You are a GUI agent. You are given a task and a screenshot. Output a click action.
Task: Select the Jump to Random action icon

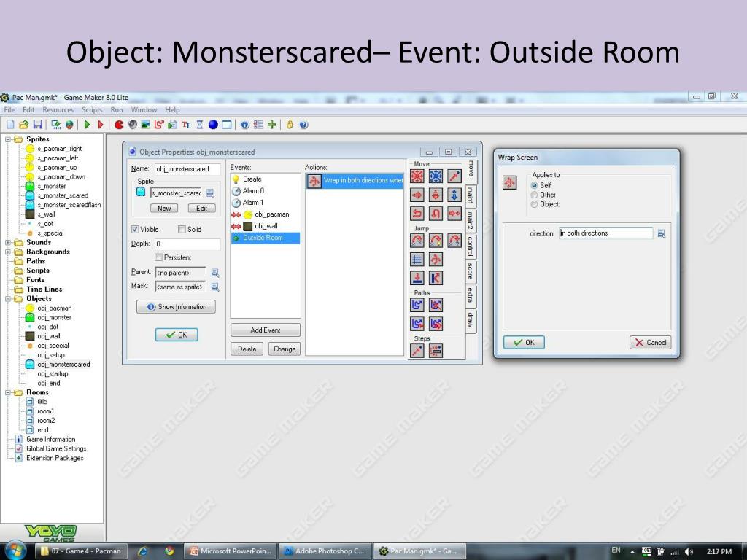[x=454, y=241]
